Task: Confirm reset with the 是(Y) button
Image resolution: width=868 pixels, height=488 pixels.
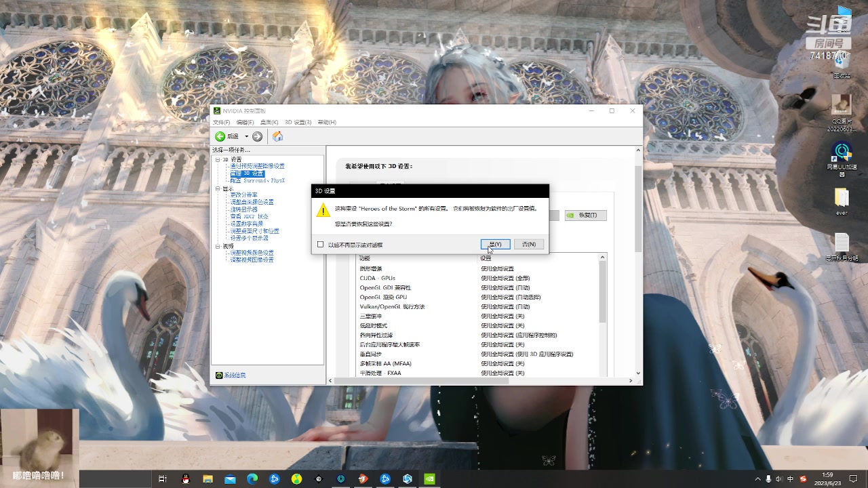Action: pyautogui.click(x=495, y=244)
